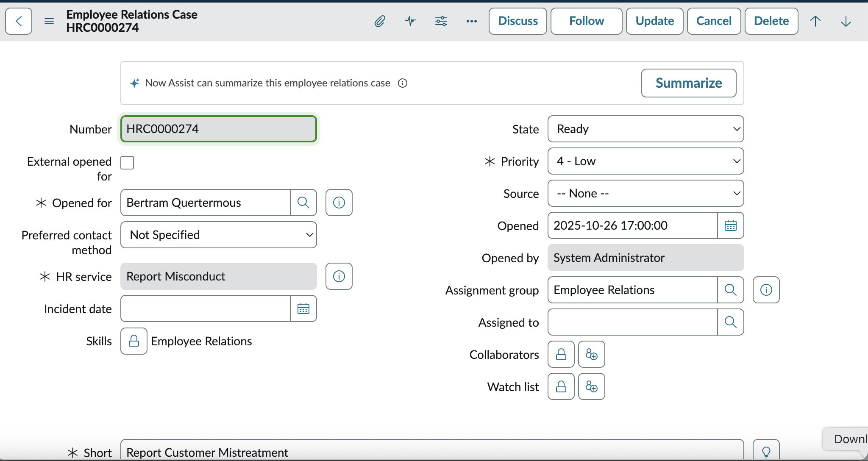Expand the Preferred contact method dropdown
Image resolution: width=868 pixels, height=461 pixels.
click(219, 235)
